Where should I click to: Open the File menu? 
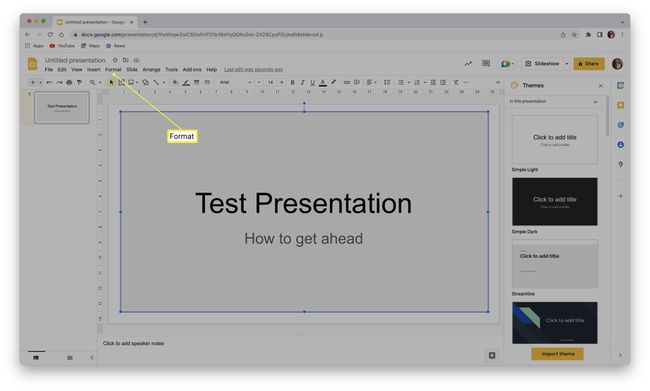tap(49, 70)
